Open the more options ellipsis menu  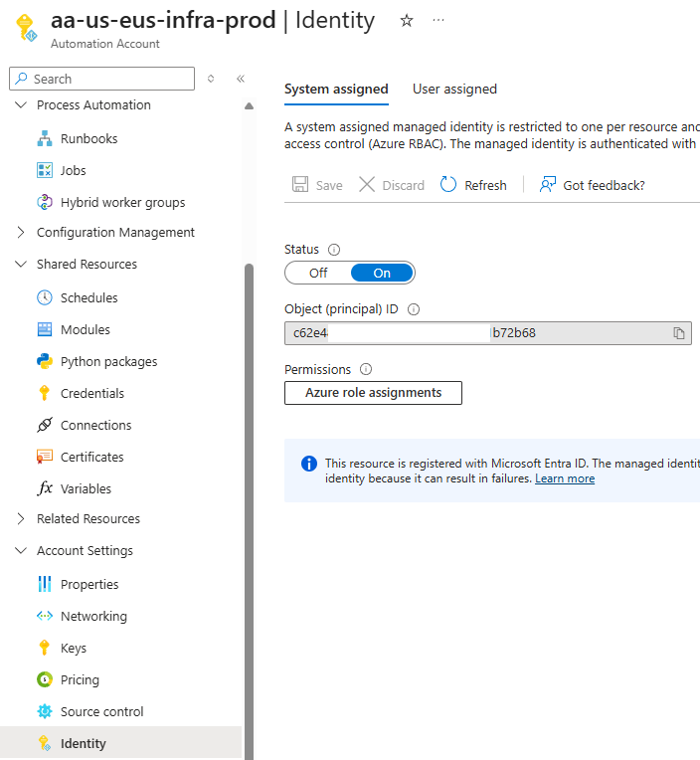click(438, 21)
